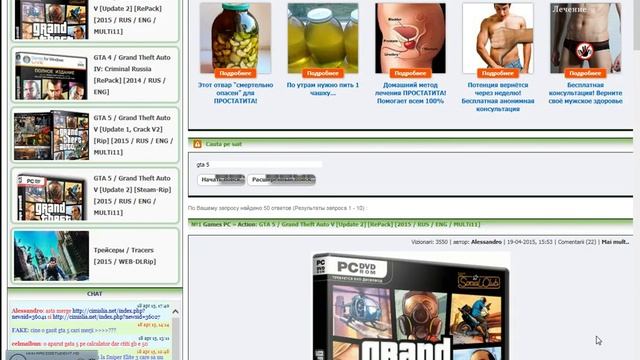Open ad link 'Домашний метод лечения ПРОСТАТИТА'
The width and height of the screenshot is (640, 360).
point(410,93)
